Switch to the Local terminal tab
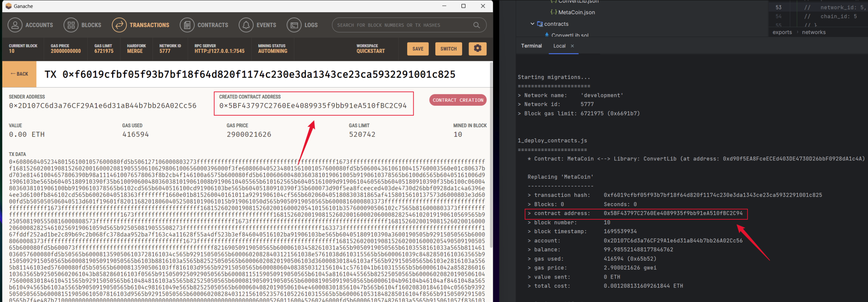This screenshot has height=302, width=868. pyautogui.click(x=559, y=46)
